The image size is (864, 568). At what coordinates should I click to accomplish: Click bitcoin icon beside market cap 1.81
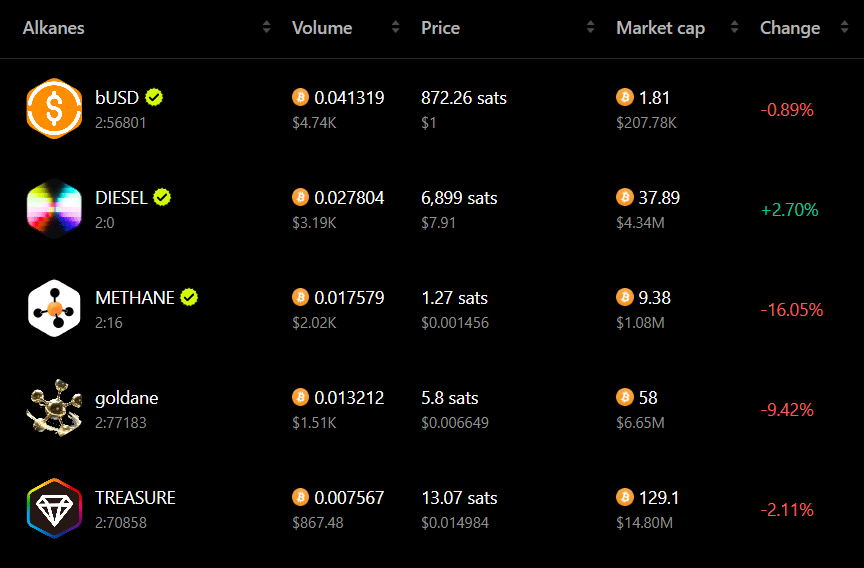pos(625,98)
